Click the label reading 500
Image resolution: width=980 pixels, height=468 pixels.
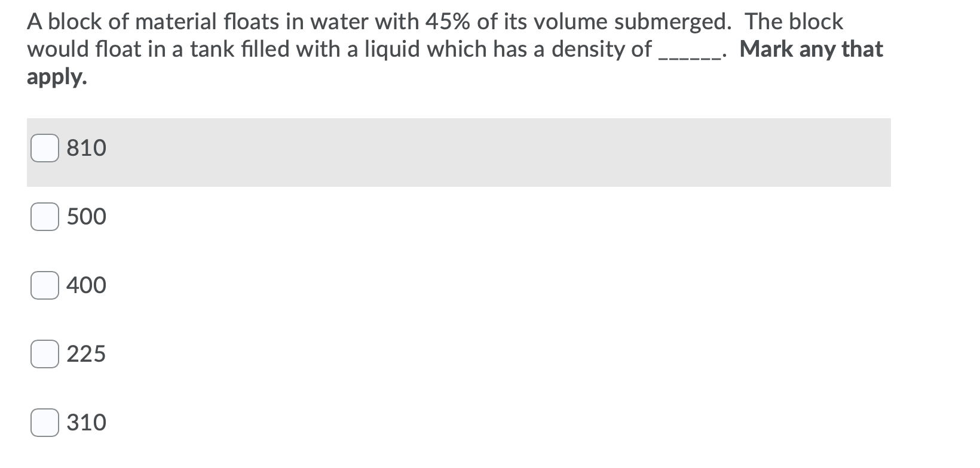(x=85, y=217)
